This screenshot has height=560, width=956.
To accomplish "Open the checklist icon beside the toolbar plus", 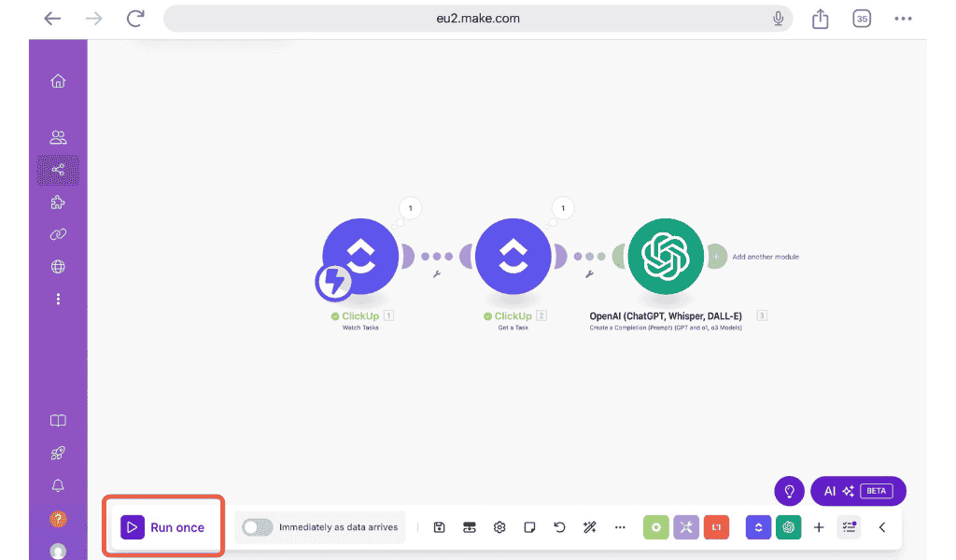I will [x=849, y=527].
